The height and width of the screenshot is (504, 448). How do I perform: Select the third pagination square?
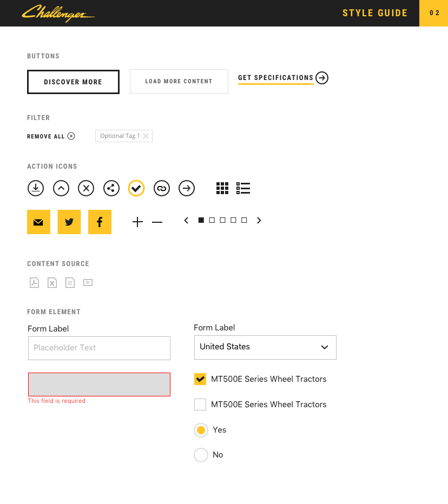click(222, 220)
